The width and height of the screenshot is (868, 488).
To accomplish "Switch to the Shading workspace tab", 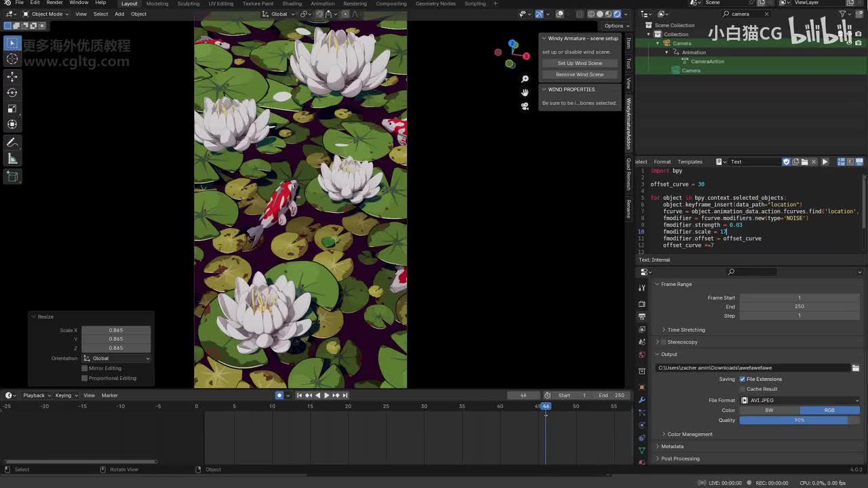I will 292,3.
